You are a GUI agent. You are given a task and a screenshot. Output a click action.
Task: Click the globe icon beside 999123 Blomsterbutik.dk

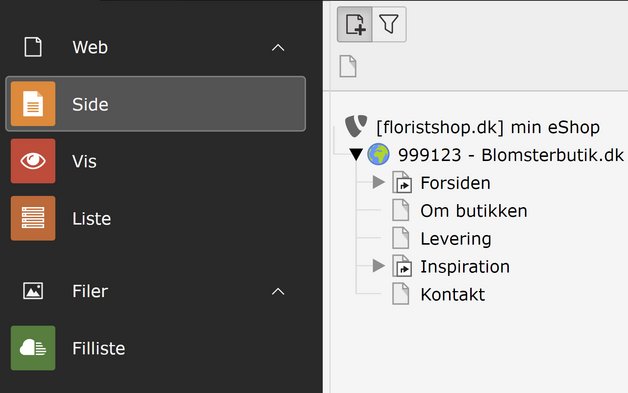378,155
